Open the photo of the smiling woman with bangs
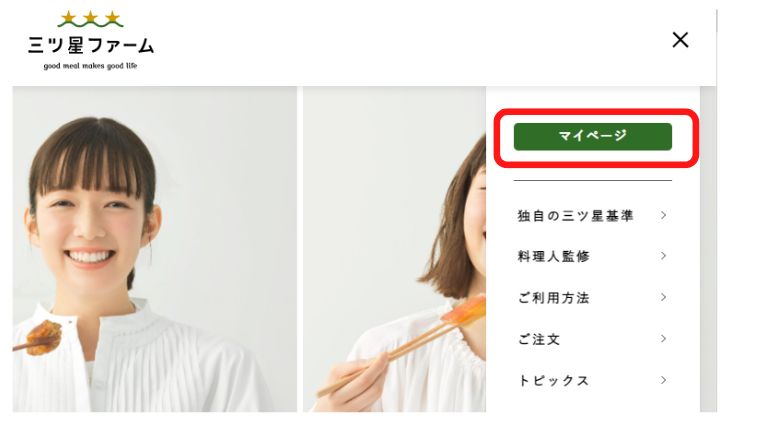This screenshot has width=760, height=428. click(x=155, y=249)
